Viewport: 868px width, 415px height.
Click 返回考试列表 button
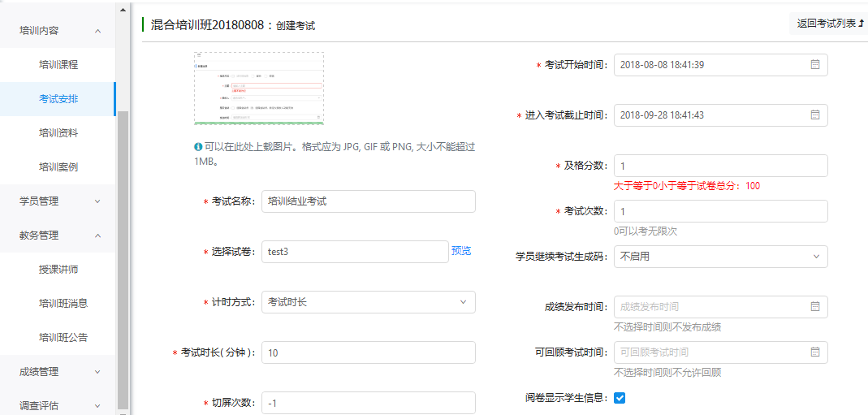pos(829,24)
